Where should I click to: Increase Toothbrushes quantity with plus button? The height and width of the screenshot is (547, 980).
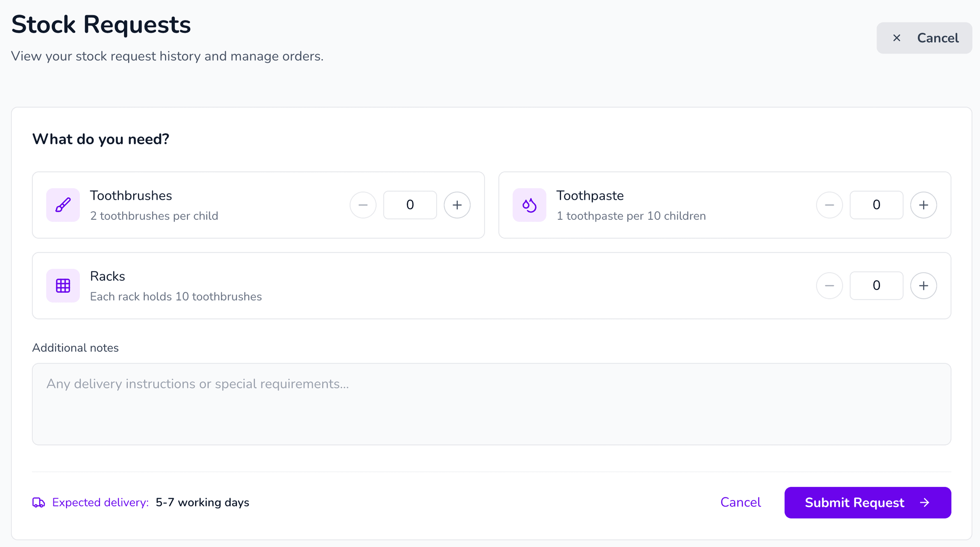[457, 205]
